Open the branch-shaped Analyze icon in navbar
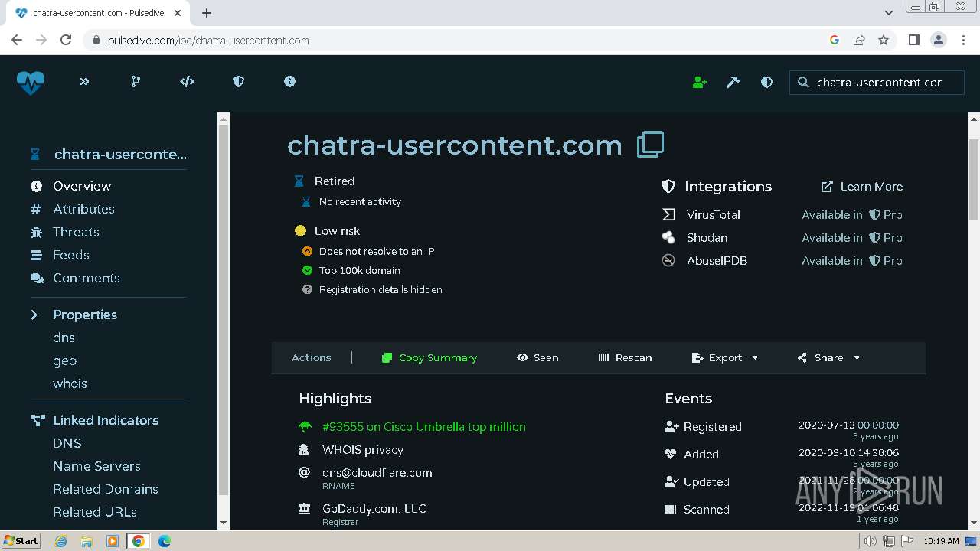This screenshot has height=551, width=980. coord(136,82)
